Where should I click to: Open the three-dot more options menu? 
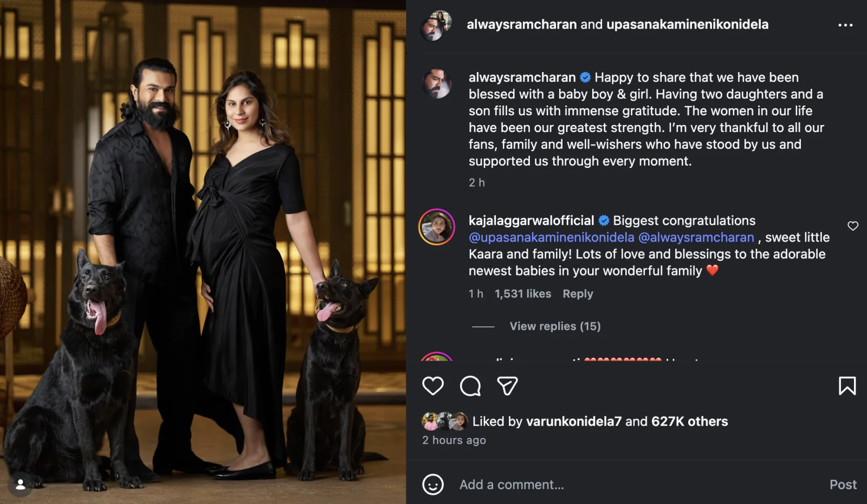845,25
